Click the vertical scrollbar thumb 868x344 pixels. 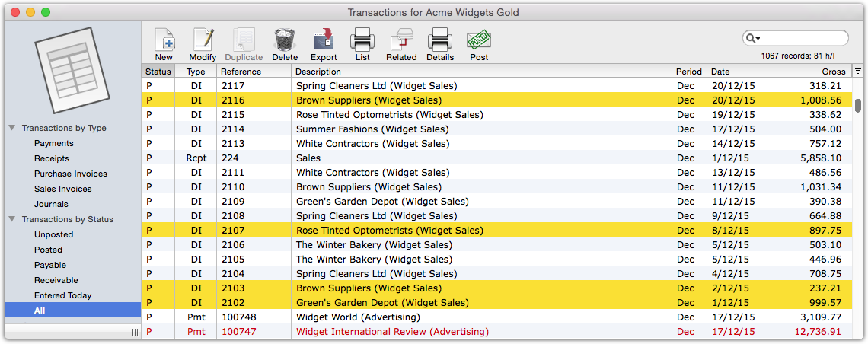tap(858, 105)
